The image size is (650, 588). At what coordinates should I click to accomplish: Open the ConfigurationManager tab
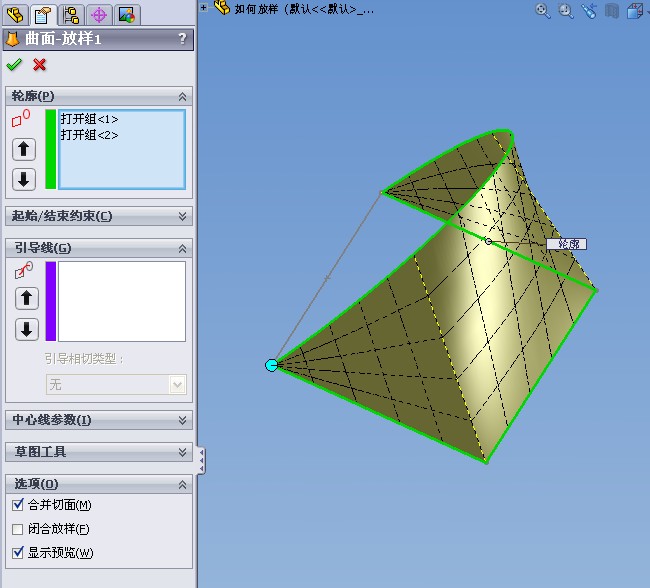click(x=71, y=15)
